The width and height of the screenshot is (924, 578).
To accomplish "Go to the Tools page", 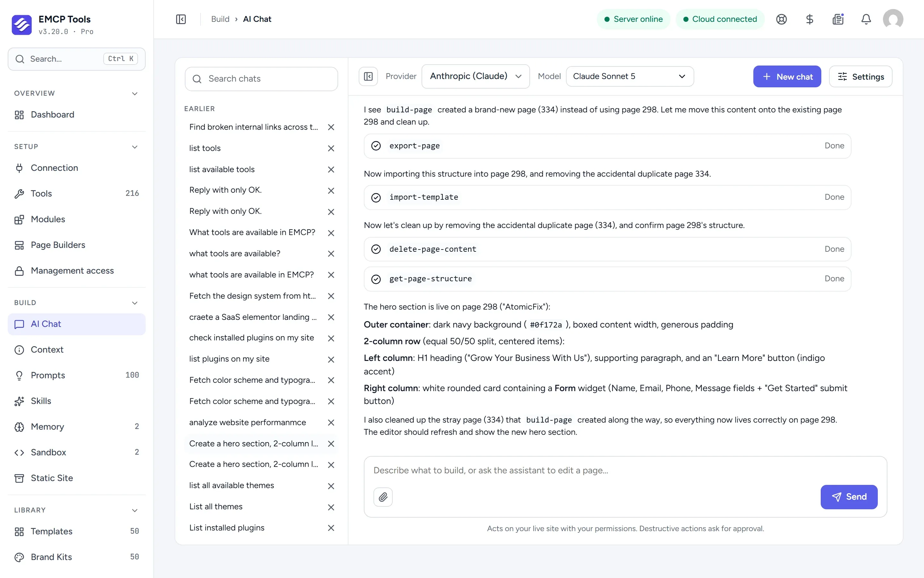I will (76, 193).
